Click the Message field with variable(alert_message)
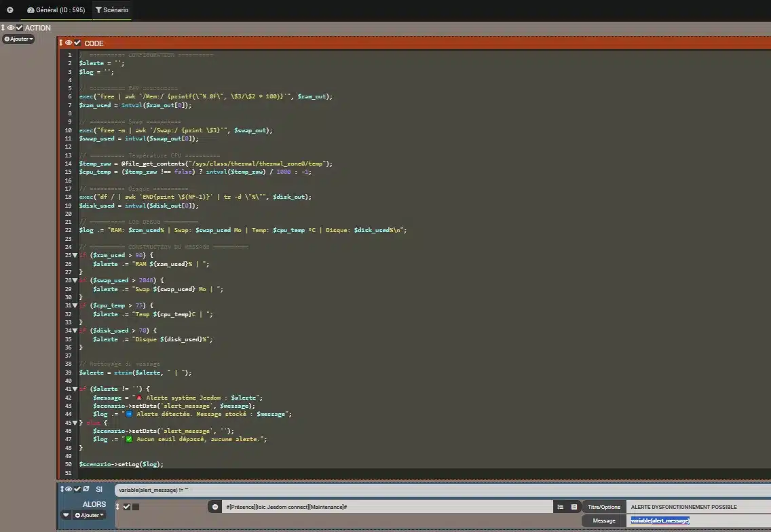The height and width of the screenshot is (532, 771). point(699,520)
